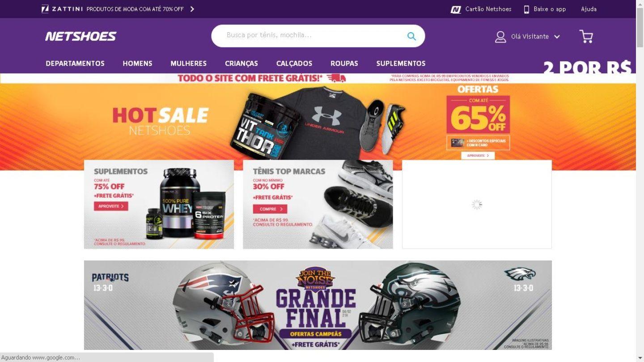Click the Netshoes logo
The height and width of the screenshot is (362, 644).
(80, 36)
